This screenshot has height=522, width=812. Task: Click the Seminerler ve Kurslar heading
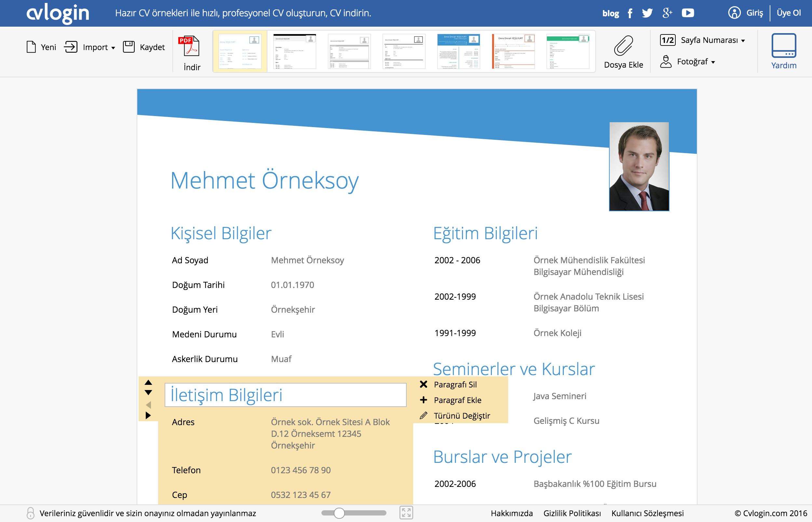(x=514, y=369)
